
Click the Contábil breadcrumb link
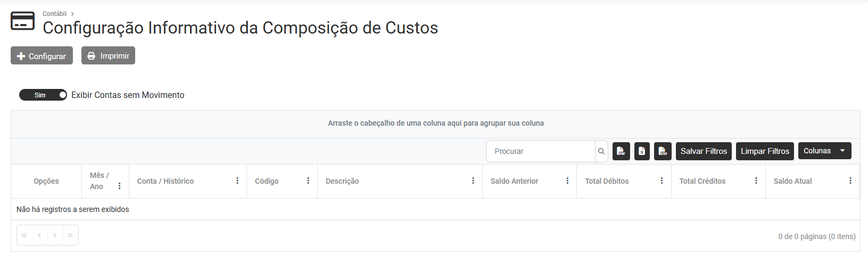click(54, 14)
